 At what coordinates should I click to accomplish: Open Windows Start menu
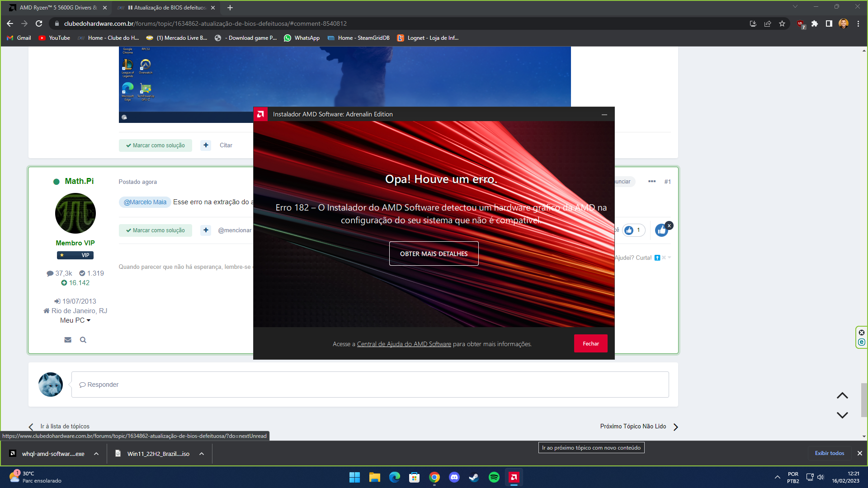click(354, 477)
